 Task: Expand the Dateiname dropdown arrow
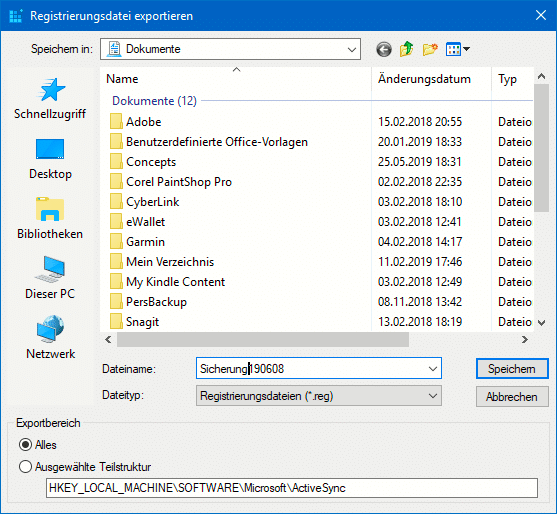pyautogui.click(x=433, y=369)
